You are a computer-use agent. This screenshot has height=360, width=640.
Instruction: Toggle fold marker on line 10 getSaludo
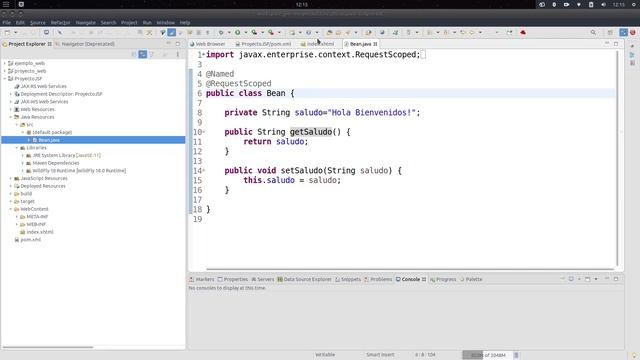204,132
